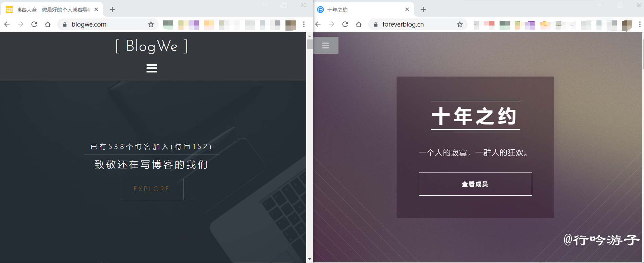Image resolution: width=644 pixels, height=263 pixels.
Task: Reload the foreverblog.cn page
Action: [x=345, y=24]
